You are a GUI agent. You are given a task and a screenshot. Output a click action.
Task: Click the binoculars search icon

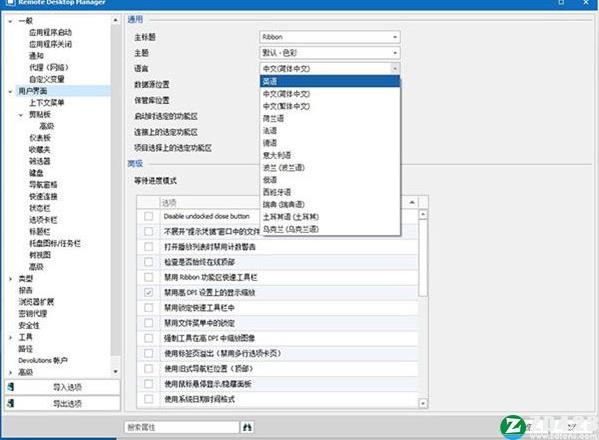[x=247, y=427]
